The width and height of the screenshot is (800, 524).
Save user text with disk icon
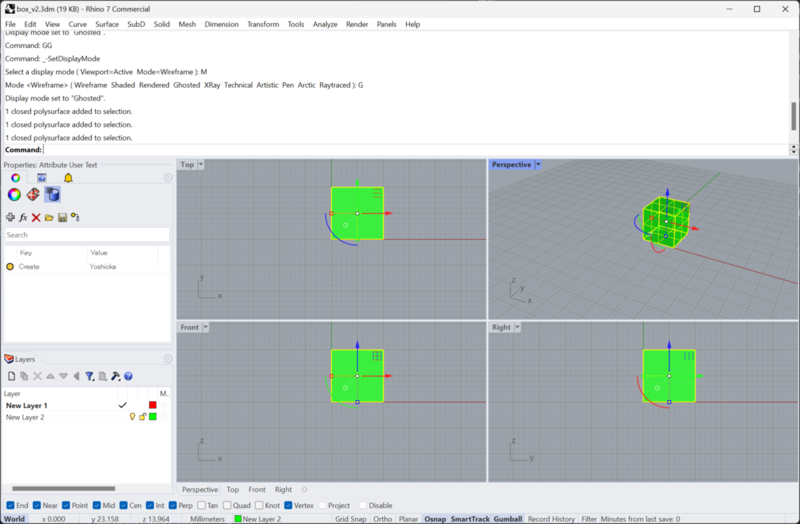point(62,217)
